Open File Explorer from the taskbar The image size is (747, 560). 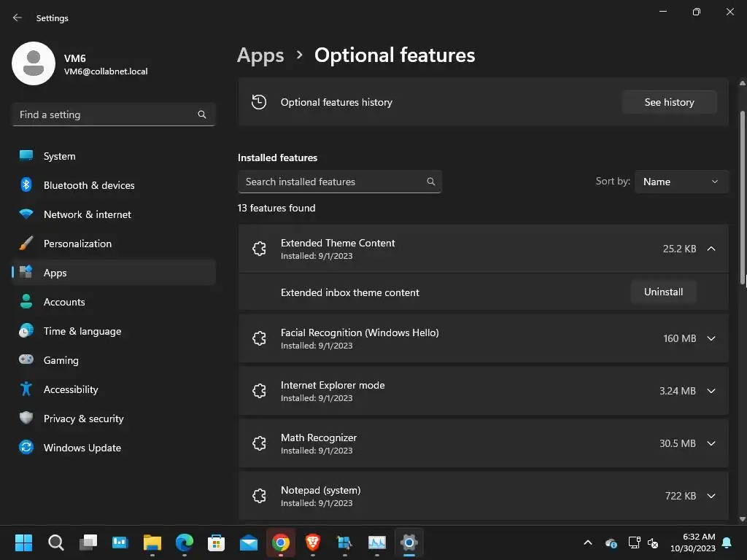click(152, 542)
